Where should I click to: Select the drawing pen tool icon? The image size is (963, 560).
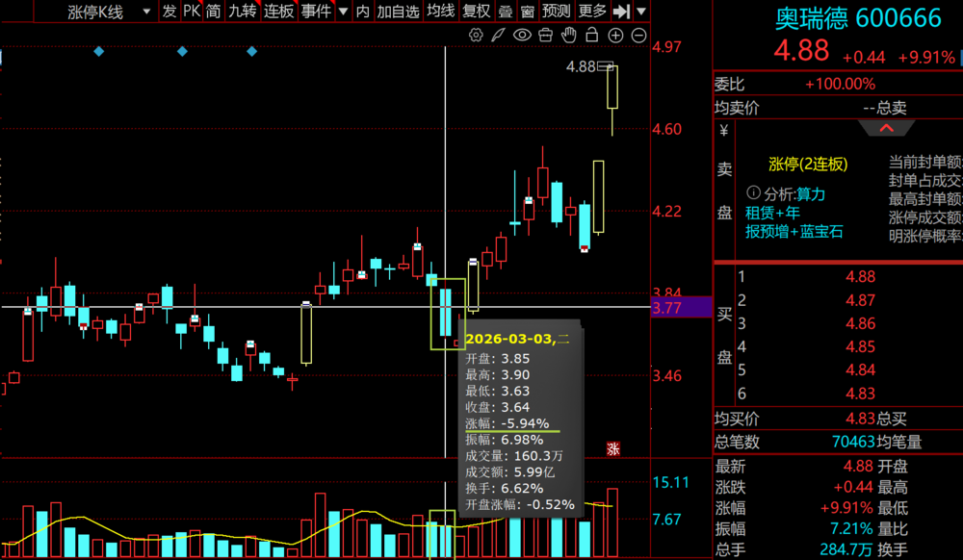499,36
